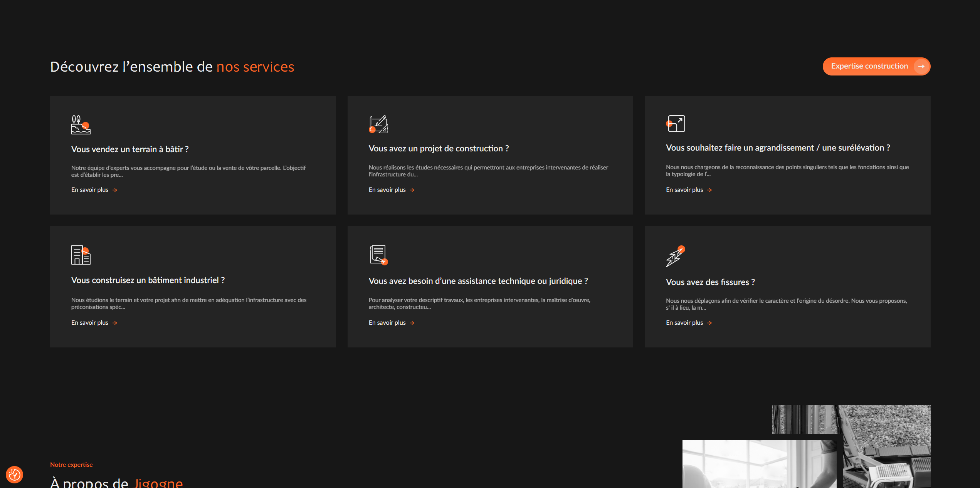The image size is (980, 488).
Task: Click the Expertise construction button
Action: pos(876,66)
